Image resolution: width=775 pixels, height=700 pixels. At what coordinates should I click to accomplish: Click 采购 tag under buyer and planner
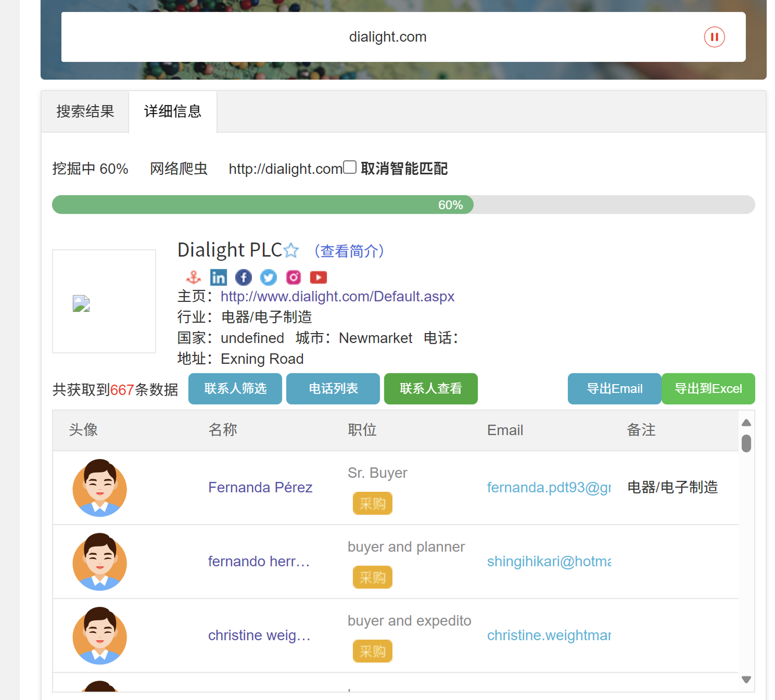pyautogui.click(x=372, y=577)
